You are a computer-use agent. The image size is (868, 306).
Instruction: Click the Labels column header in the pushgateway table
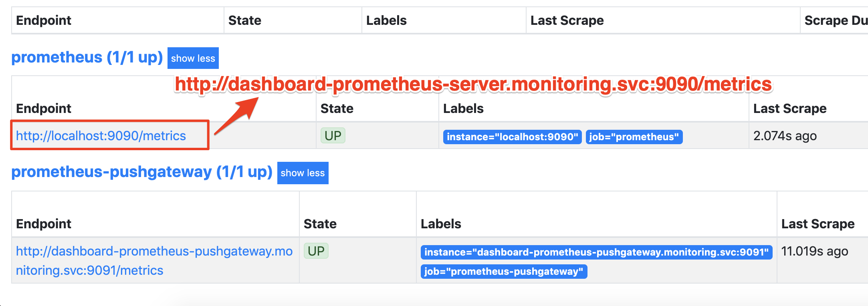coord(441,223)
